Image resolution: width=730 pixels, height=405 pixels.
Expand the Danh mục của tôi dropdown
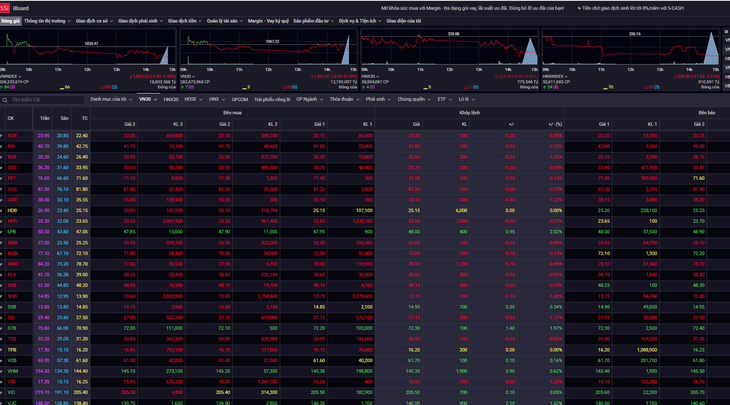pyautogui.click(x=111, y=99)
